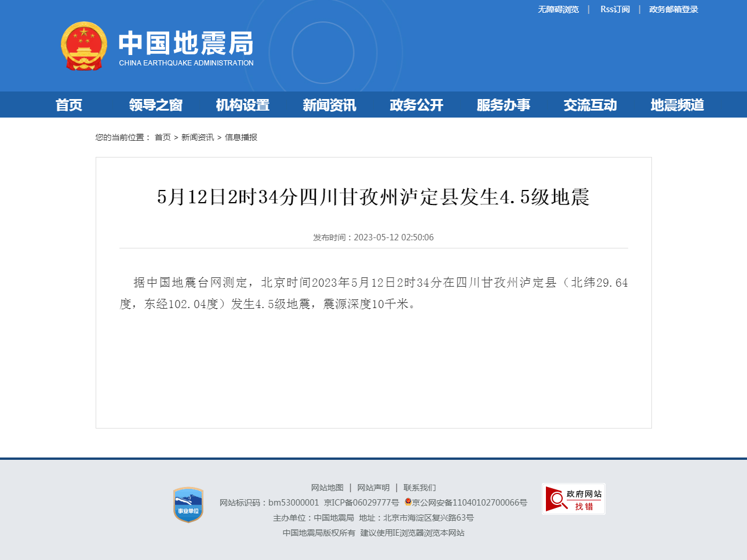Viewport: 747px width, 560px height.
Task: Click the 中国地震局版权所有 copyright line
Action: coord(319,533)
